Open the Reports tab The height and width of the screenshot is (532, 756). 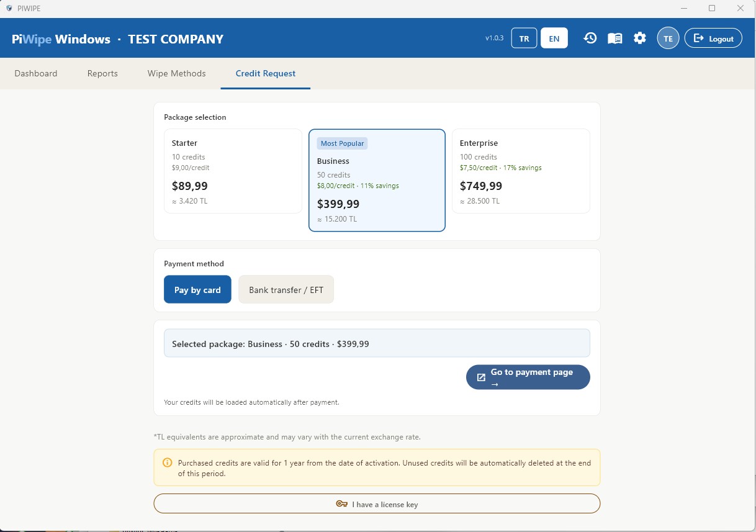pos(102,73)
